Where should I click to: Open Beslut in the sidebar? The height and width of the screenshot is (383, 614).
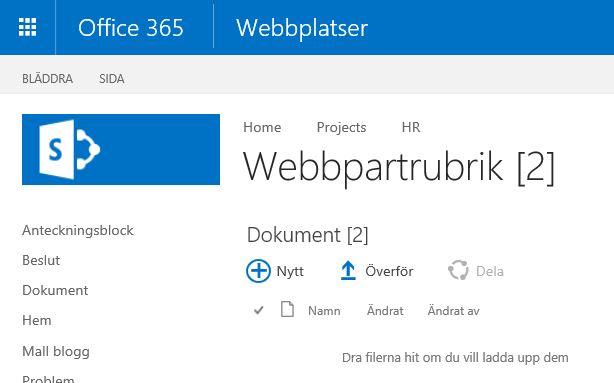coord(41,260)
